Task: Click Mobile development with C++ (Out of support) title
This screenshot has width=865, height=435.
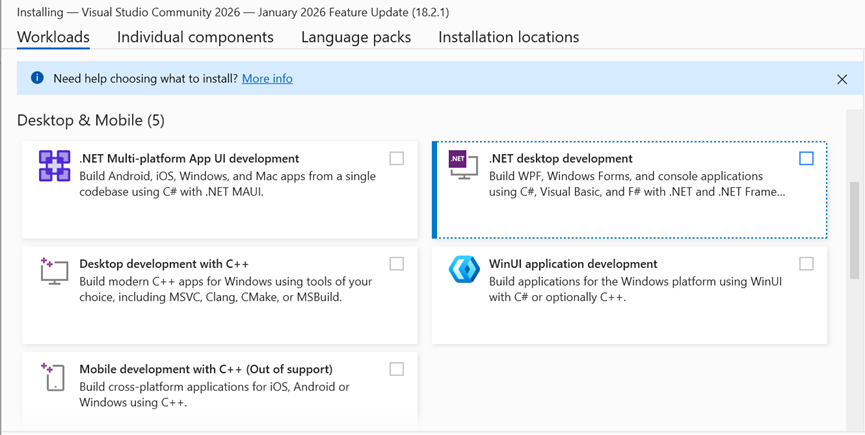Action: [206, 369]
